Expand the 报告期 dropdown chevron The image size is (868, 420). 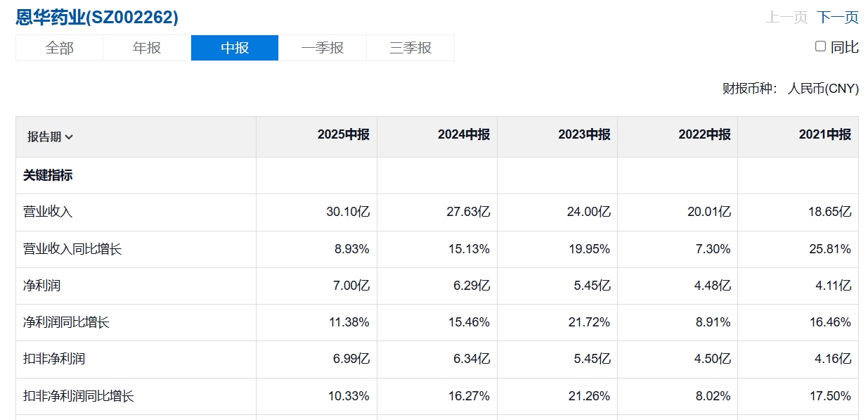point(69,137)
